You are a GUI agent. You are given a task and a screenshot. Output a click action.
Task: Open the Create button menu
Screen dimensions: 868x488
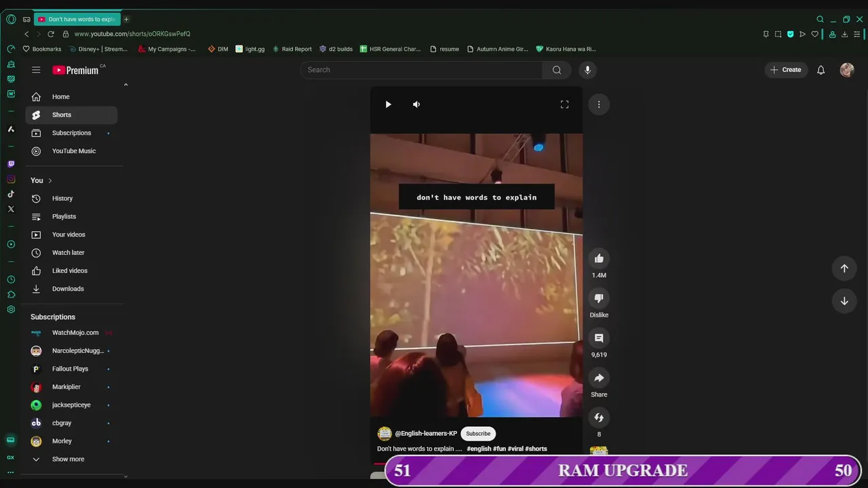(785, 70)
